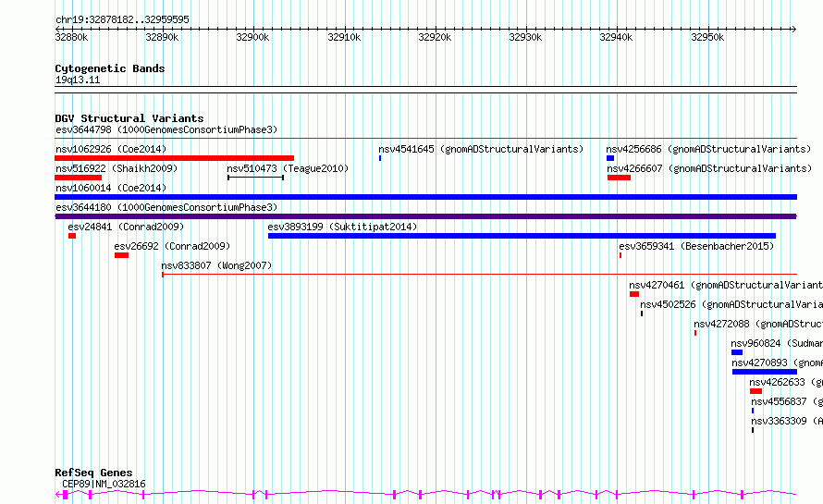Open the esv24841 (Conrad2009) label

(126, 227)
